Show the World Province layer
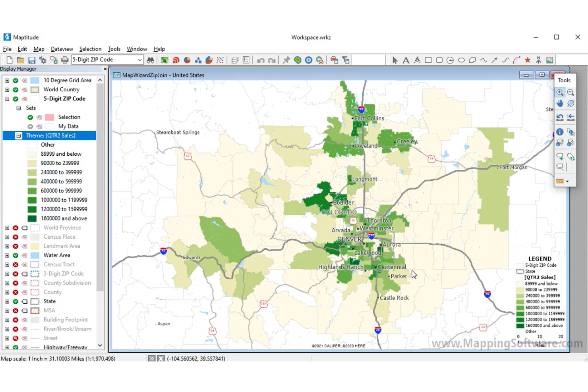Viewport: 588px width, 392px height. [x=15, y=228]
